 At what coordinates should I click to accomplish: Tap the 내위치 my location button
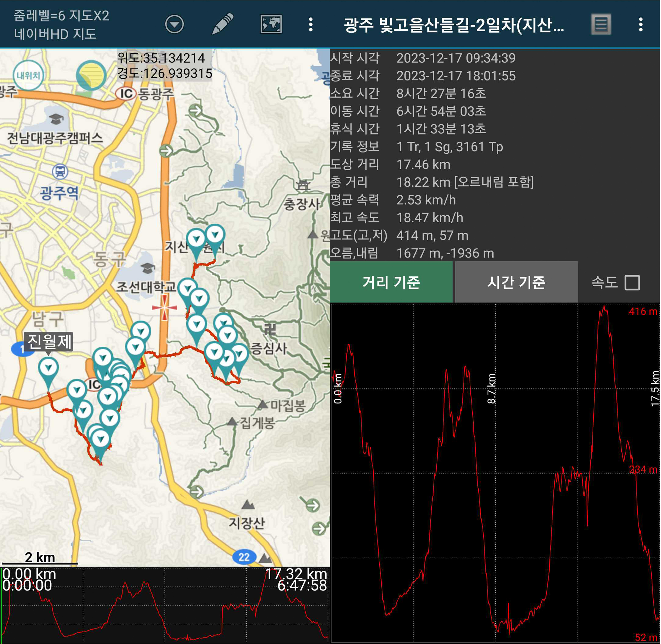[x=28, y=75]
